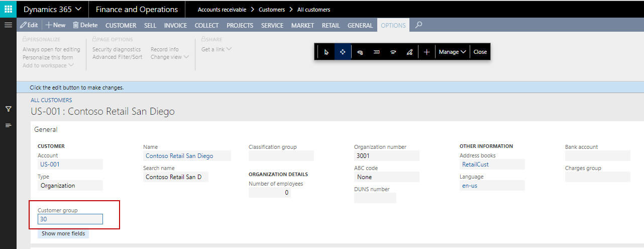
Task: Open the app launcher waffle icon
Action: [x=8, y=9]
